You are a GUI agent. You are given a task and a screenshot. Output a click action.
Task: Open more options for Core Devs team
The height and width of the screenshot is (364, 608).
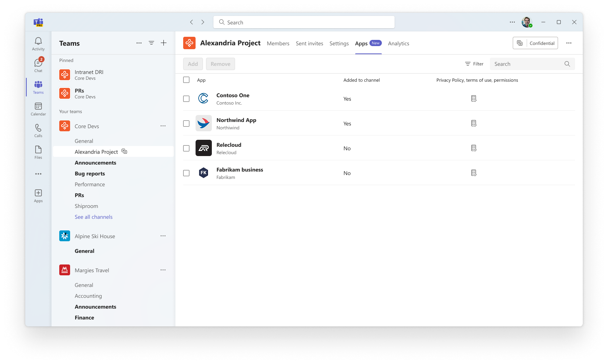(x=163, y=126)
